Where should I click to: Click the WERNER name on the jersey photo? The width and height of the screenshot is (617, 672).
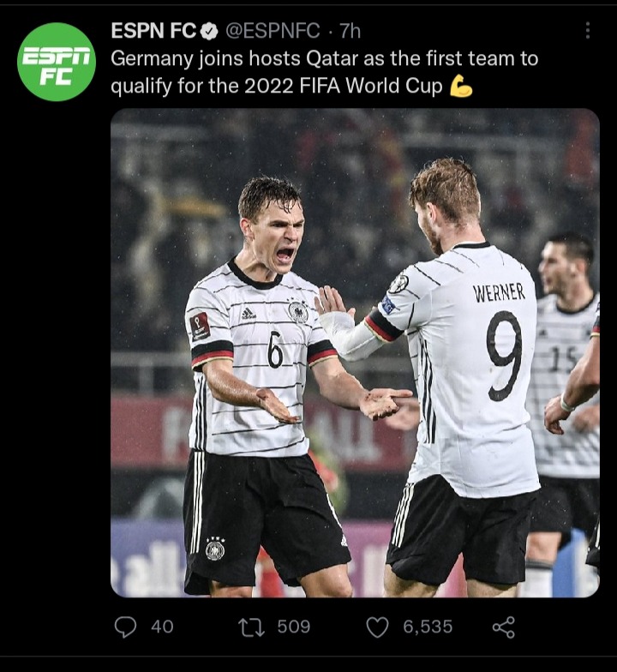point(499,293)
